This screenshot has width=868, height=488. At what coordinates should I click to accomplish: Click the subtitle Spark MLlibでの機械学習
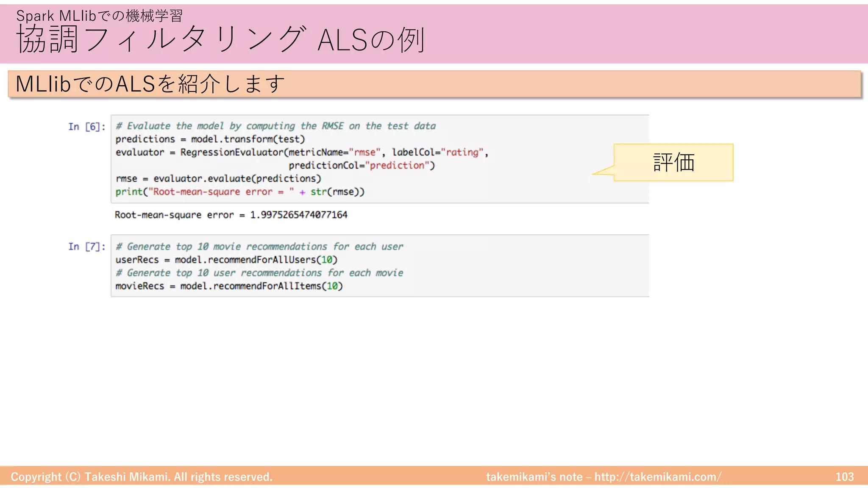coord(100,16)
